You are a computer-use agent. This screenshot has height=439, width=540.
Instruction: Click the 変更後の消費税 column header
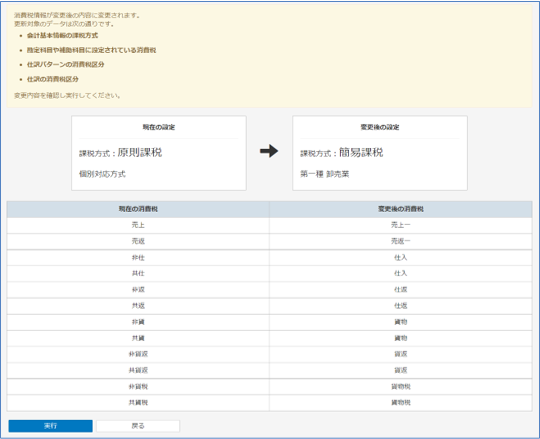pos(401,209)
